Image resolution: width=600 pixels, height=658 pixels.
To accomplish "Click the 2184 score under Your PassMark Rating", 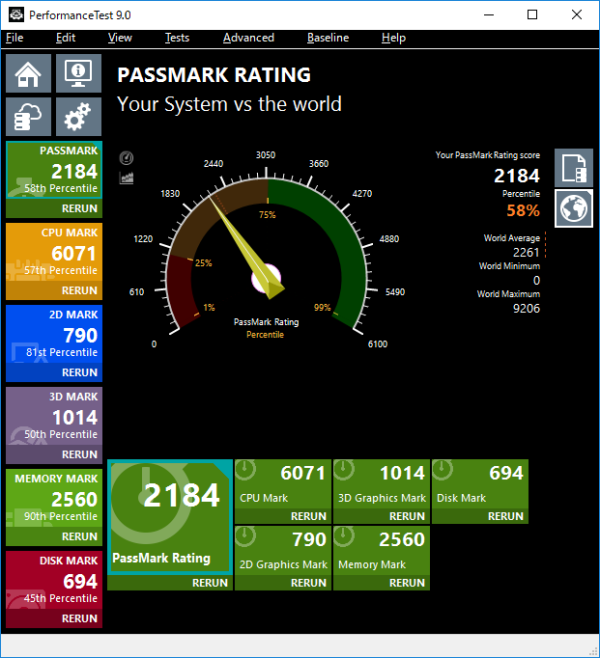I will click(x=517, y=175).
